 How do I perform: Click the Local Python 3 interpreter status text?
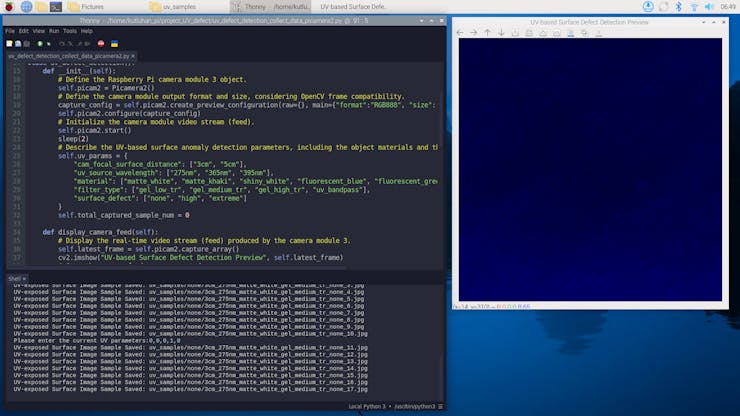367,407
